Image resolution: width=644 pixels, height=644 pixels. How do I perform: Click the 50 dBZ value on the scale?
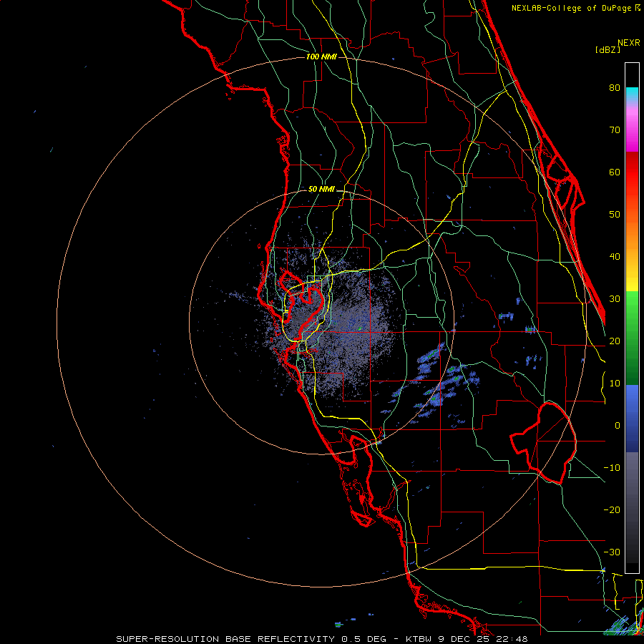(615, 215)
